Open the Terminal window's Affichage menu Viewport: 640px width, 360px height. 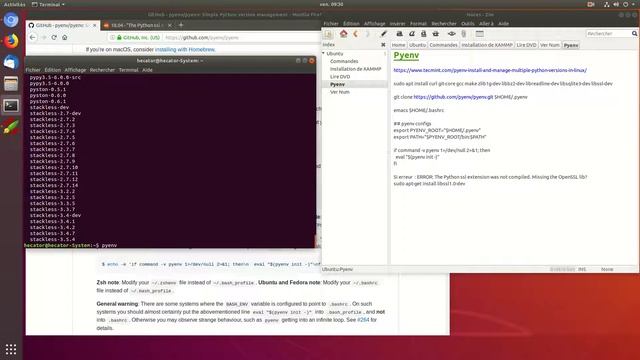coord(75,70)
